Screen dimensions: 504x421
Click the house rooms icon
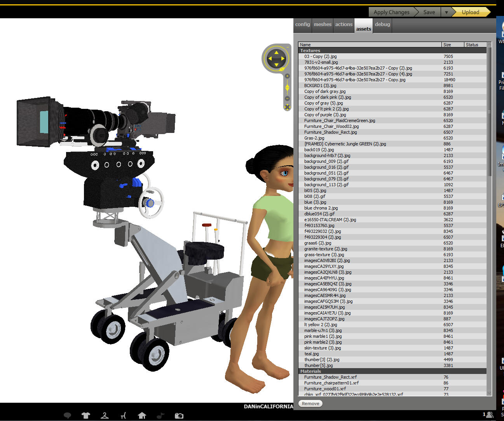[142, 415]
